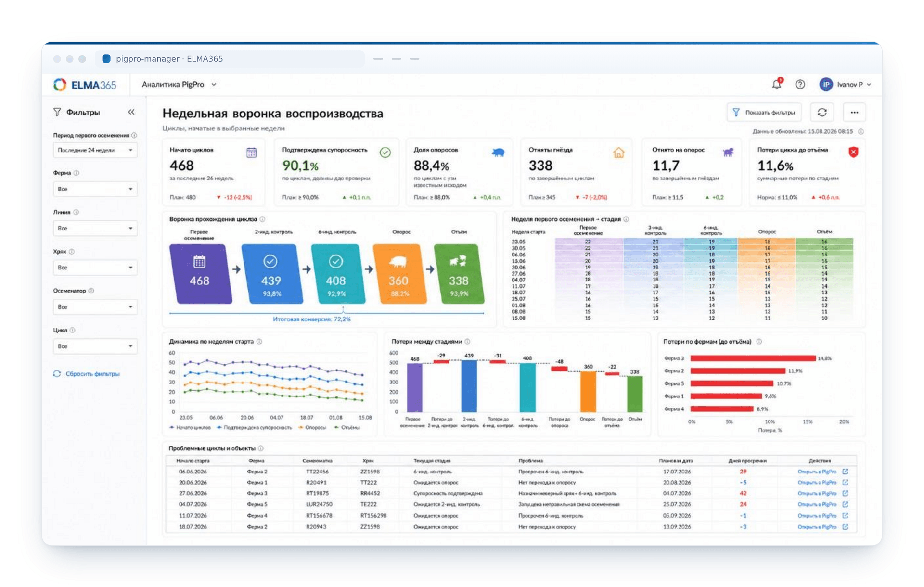Click external link icon in the 06.06.2026 row
Viewport: 924px width, 587px height.
click(845, 472)
